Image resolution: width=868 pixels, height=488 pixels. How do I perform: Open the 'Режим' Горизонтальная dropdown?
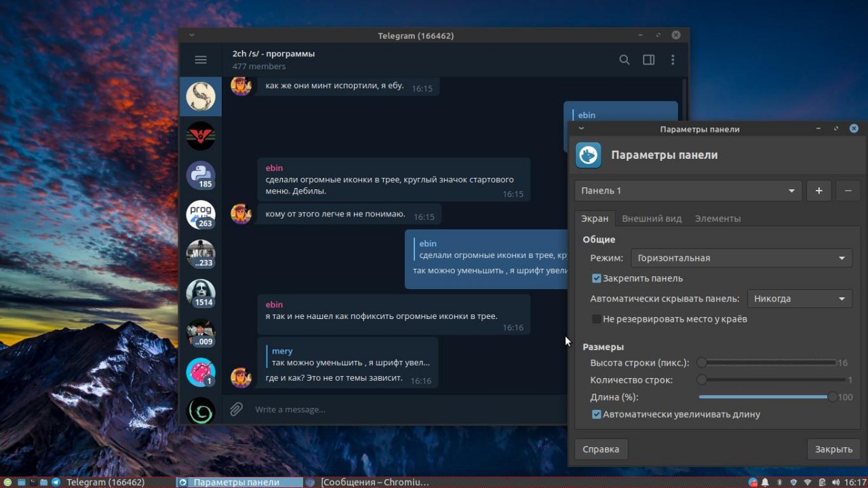pos(741,258)
